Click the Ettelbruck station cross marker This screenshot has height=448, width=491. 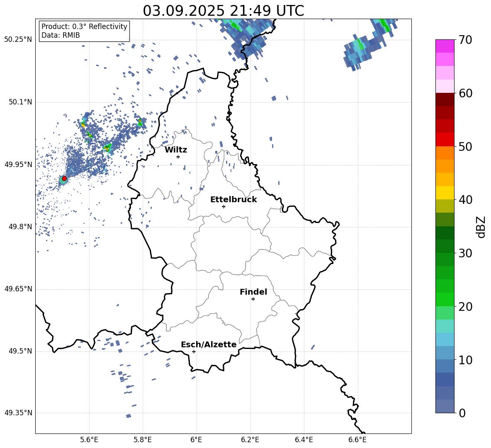coord(224,206)
